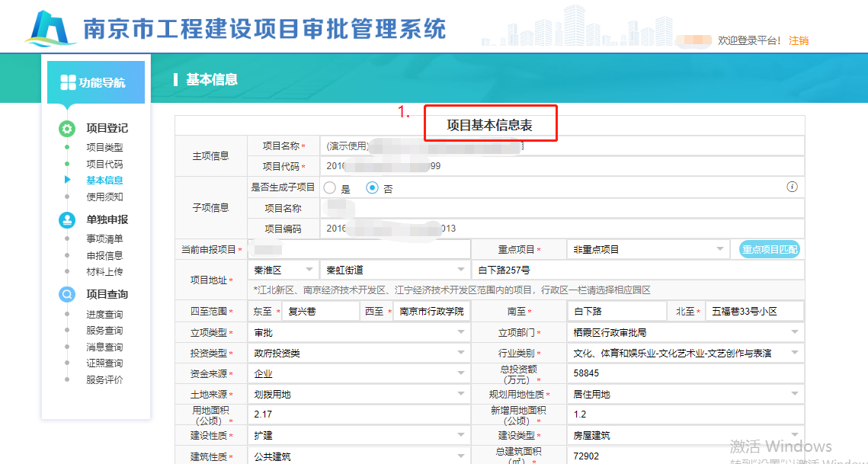Viewport: 868px width, 464px height.
Task: Click the 功能导航 grid icon
Action: 68,82
